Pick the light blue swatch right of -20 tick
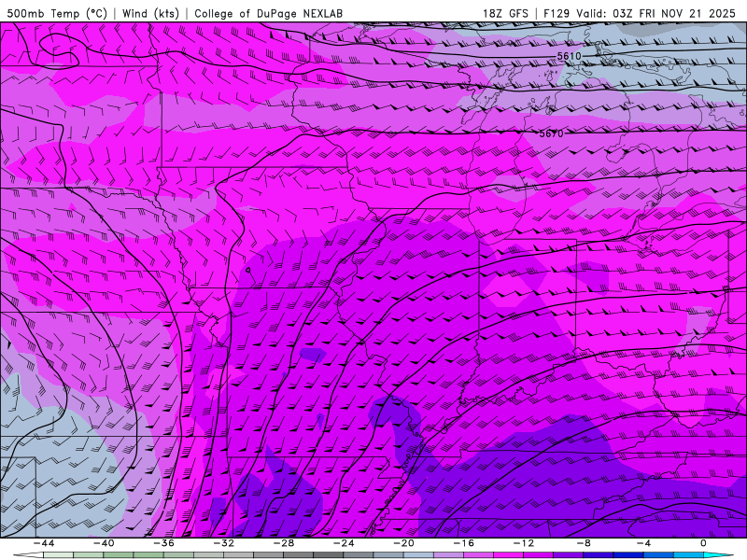747x560 pixels. (418, 554)
